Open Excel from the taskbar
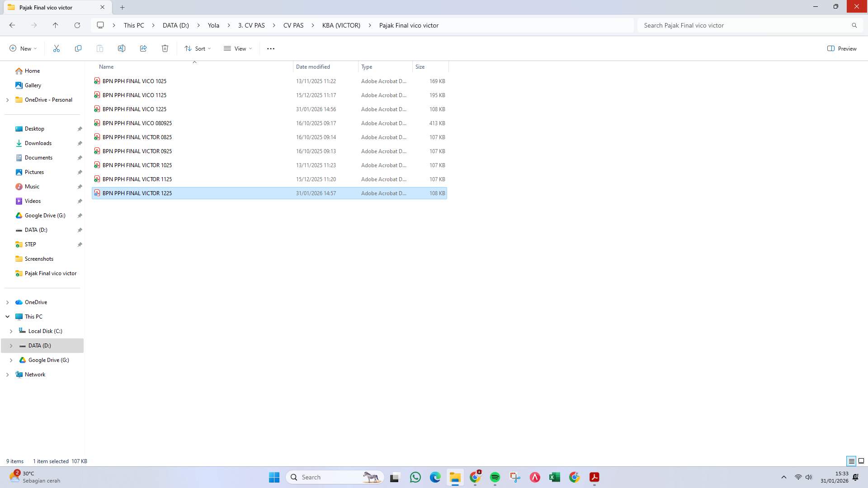The width and height of the screenshot is (868, 488). coord(554,477)
